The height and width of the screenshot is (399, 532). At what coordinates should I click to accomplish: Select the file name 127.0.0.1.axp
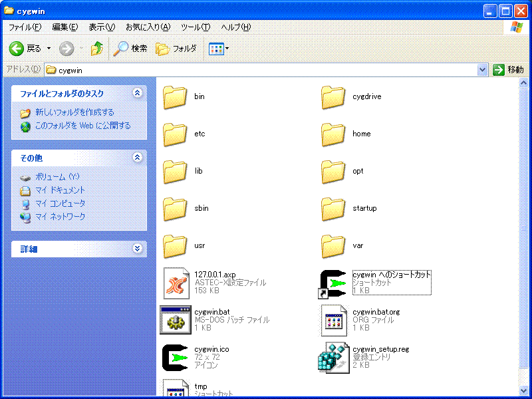coord(215,275)
